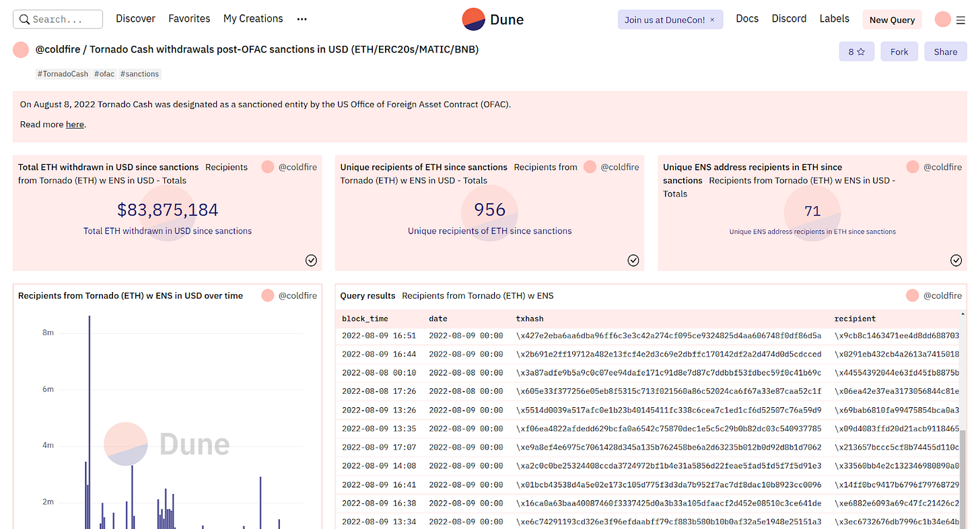Click checkmark icon on Unique ENS address card
Viewport: 980px width, 529px height.
[956, 260]
